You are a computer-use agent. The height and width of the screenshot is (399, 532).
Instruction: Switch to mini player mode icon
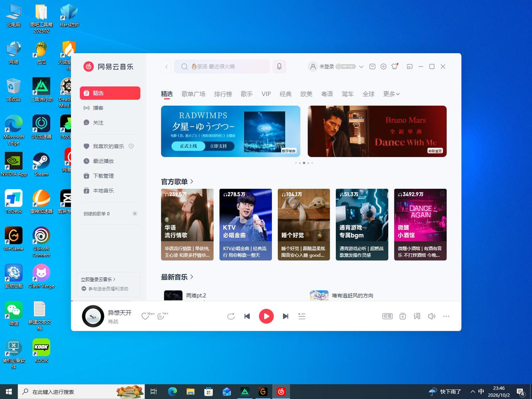coord(409,66)
